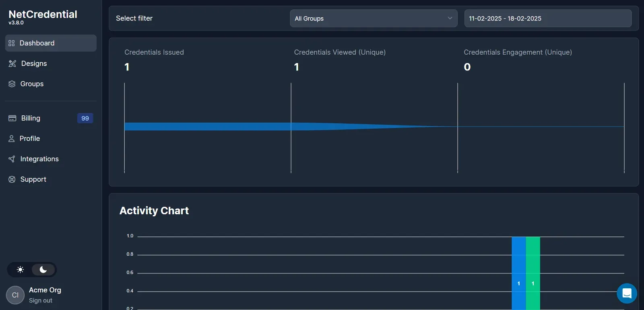
Task: Click the Designs ruler-and-pencil icon
Action: (x=12, y=64)
